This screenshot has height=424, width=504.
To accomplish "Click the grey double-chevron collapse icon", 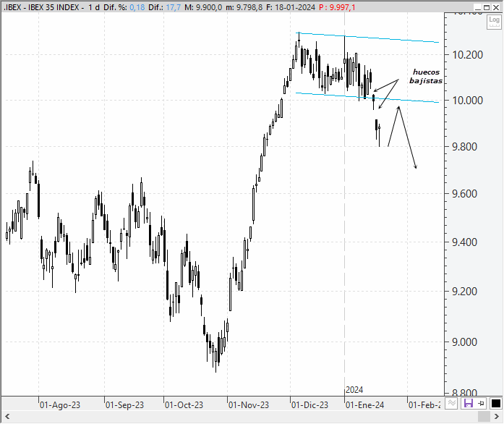I will point(452,403).
